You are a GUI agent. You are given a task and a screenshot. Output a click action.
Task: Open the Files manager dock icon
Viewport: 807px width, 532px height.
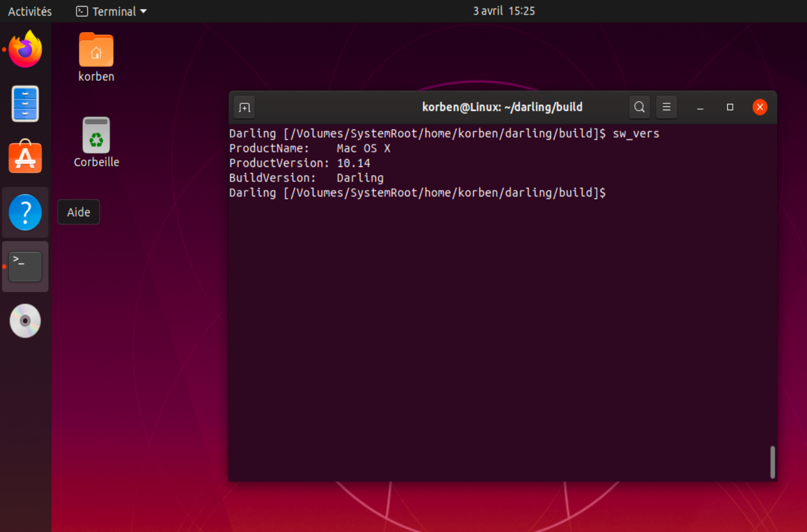click(x=25, y=104)
